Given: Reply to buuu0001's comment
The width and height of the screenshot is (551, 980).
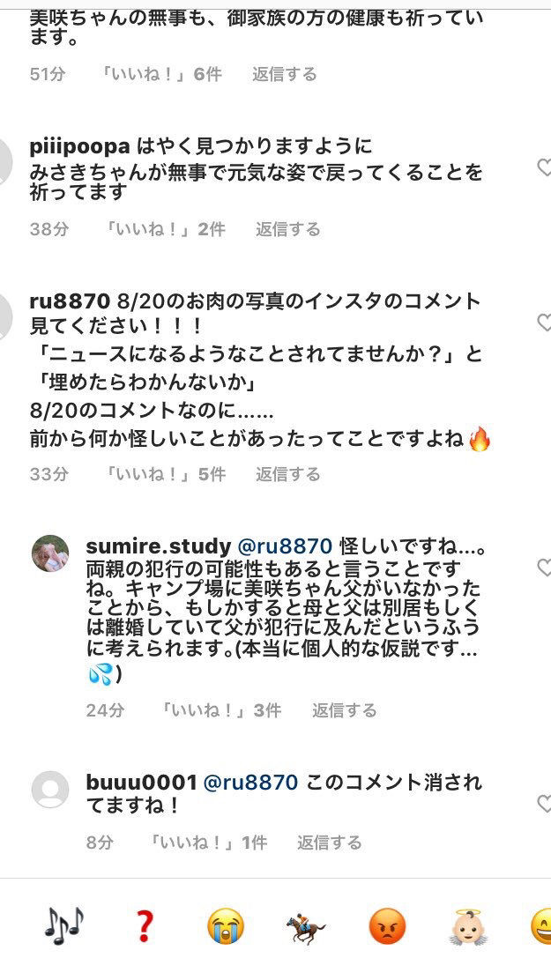Looking at the screenshot, I should point(329,843).
